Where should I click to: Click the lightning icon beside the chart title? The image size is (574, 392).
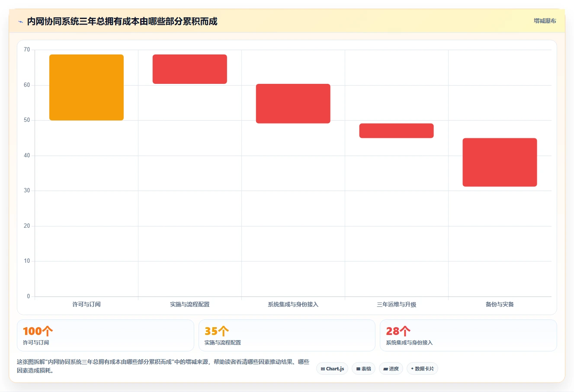(x=20, y=22)
